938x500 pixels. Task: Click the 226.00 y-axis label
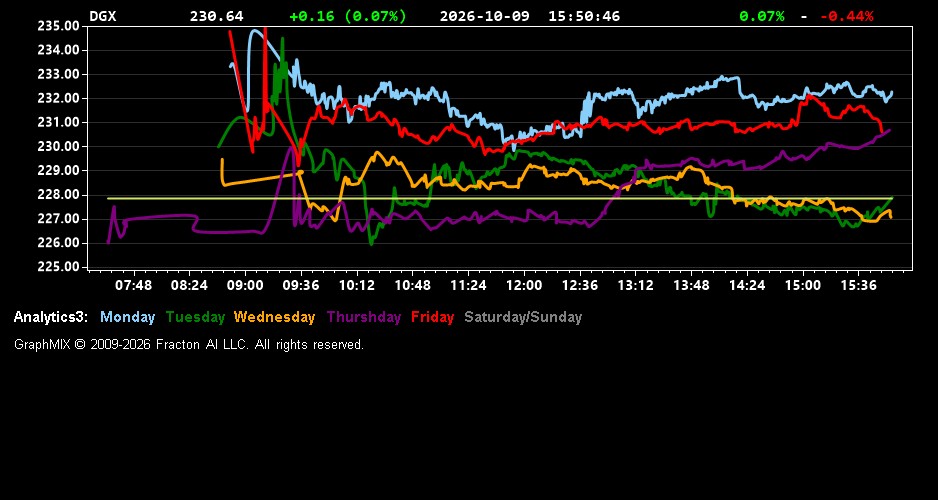[58, 243]
